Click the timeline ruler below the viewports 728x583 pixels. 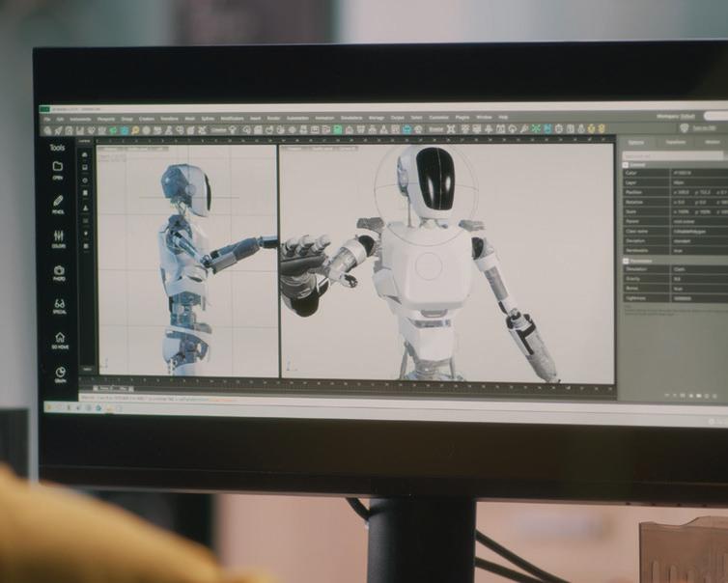click(x=348, y=383)
